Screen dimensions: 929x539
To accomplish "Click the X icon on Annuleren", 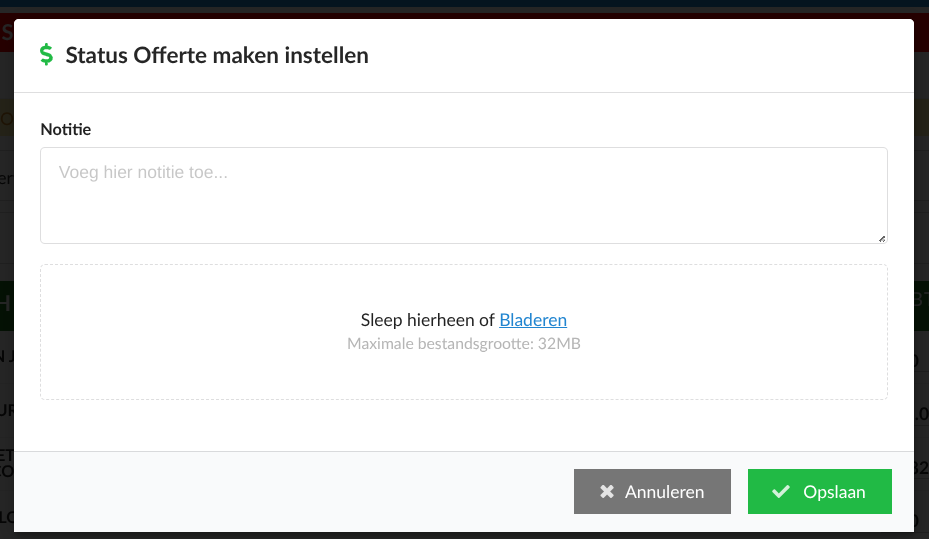I will 607,491.
